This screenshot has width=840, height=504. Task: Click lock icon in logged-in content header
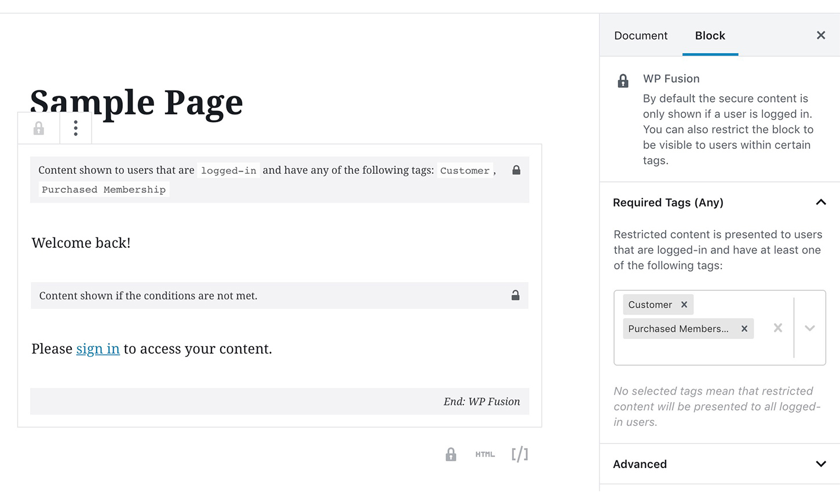click(516, 170)
